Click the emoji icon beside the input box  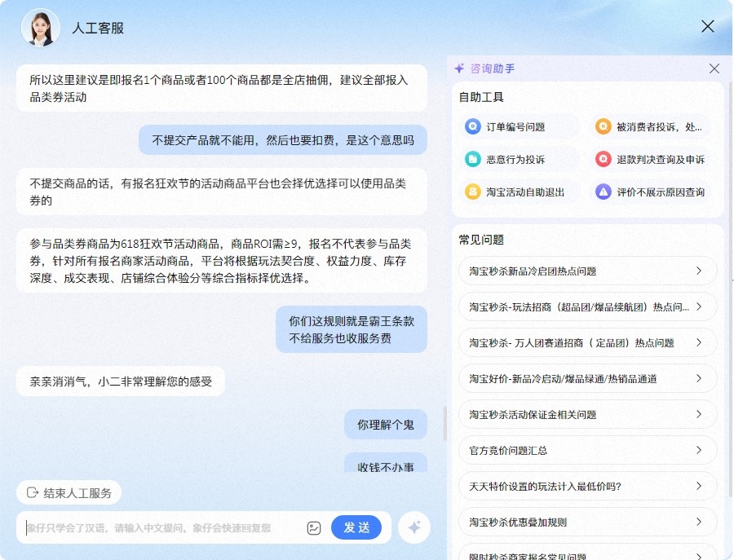pyautogui.click(x=313, y=527)
